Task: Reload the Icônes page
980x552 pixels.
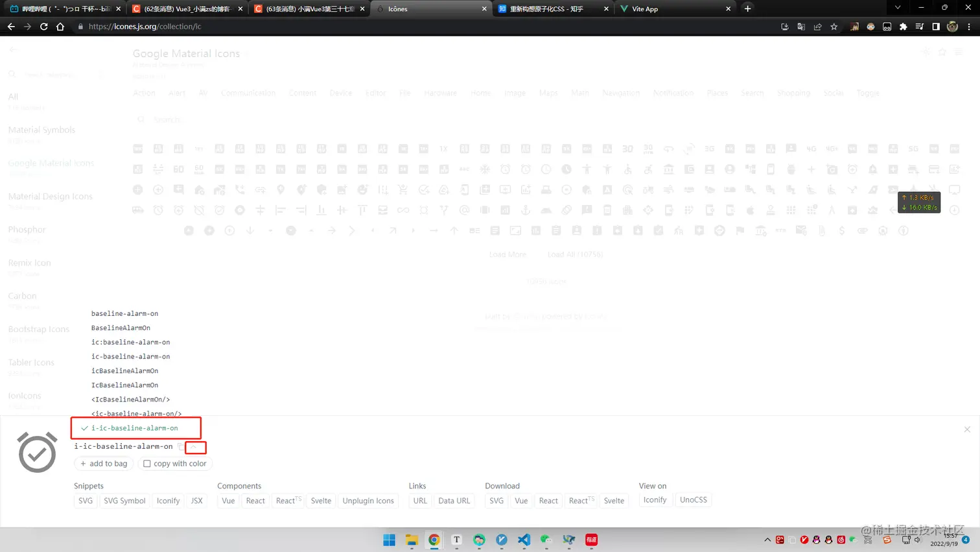Action: 44,27
